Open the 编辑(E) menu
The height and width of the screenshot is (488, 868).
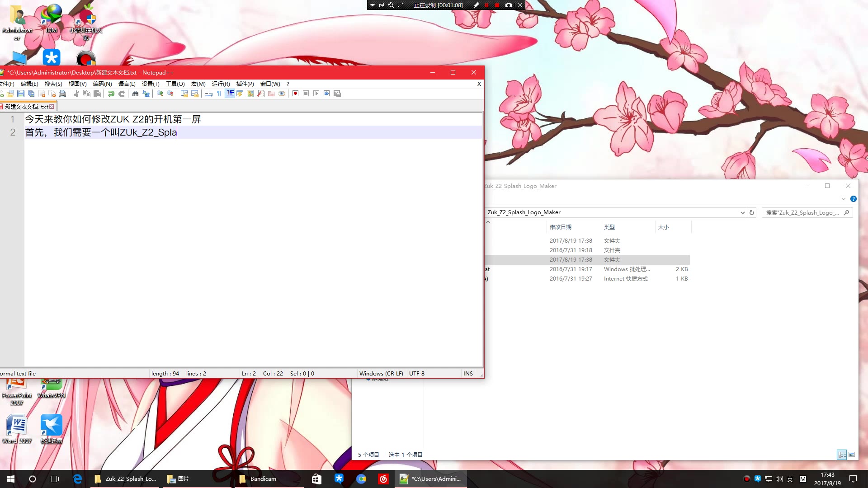tap(29, 84)
